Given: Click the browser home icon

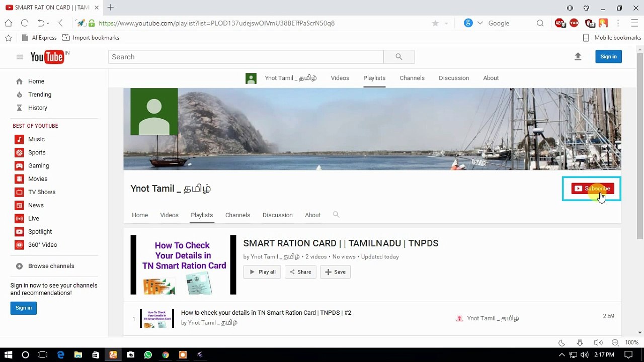Looking at the screenshot, I should click(x=9, y=23).
